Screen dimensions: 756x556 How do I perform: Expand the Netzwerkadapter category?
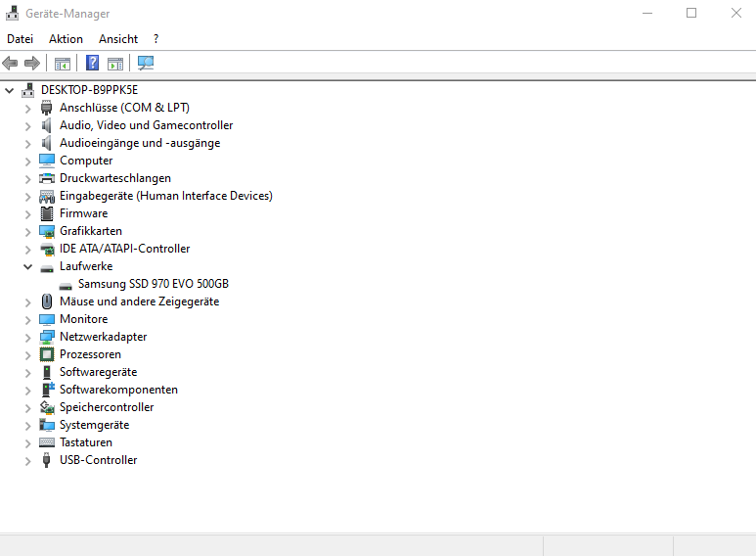28,338
